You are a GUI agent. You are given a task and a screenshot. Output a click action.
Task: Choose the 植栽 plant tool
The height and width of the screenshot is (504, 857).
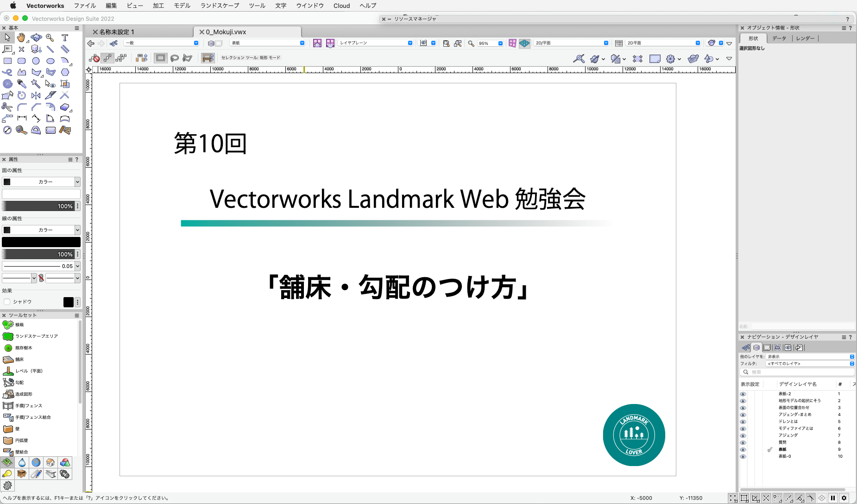pyautogui.click(x=13, y=324)
